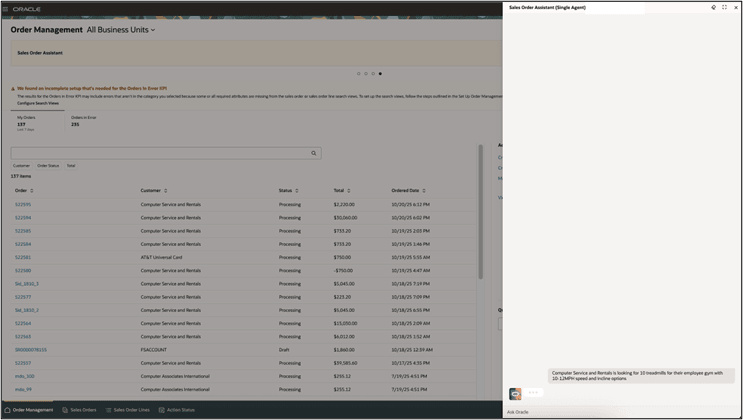Sort by Total column
Viewport: 743px width, 420px height.
tap(348, 191)
